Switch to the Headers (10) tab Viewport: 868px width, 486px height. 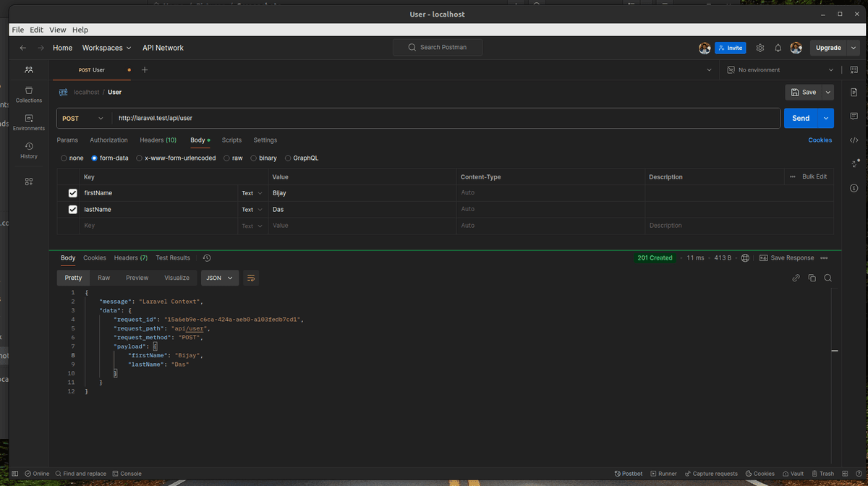(158, 140)
